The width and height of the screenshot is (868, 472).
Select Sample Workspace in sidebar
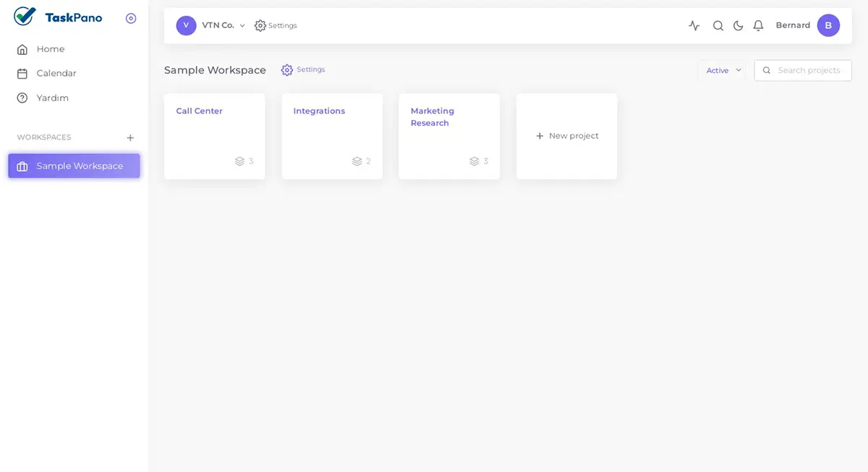[74, 166]
